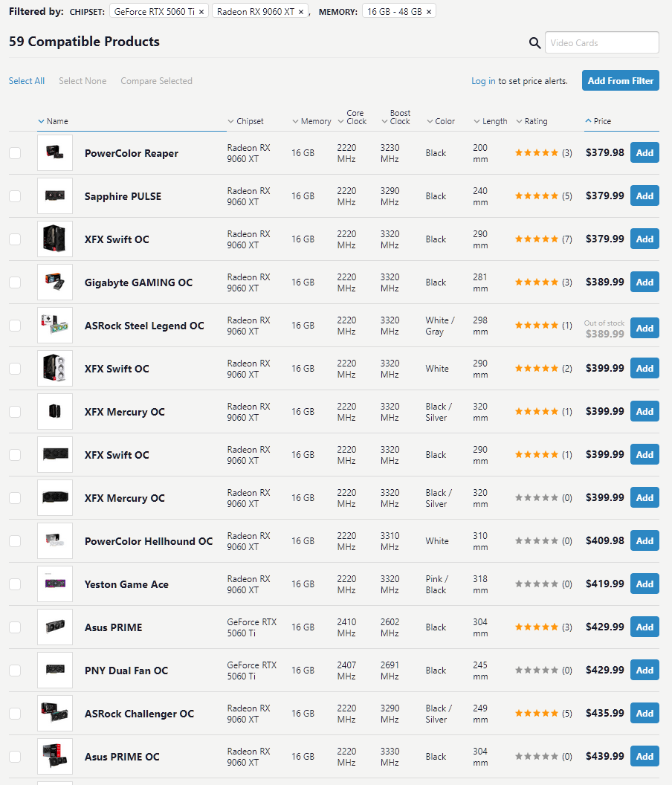The image size is (672, 785).
Task: Check the ASRock Steel Legend OC checkbox
Action: point(15,326)
